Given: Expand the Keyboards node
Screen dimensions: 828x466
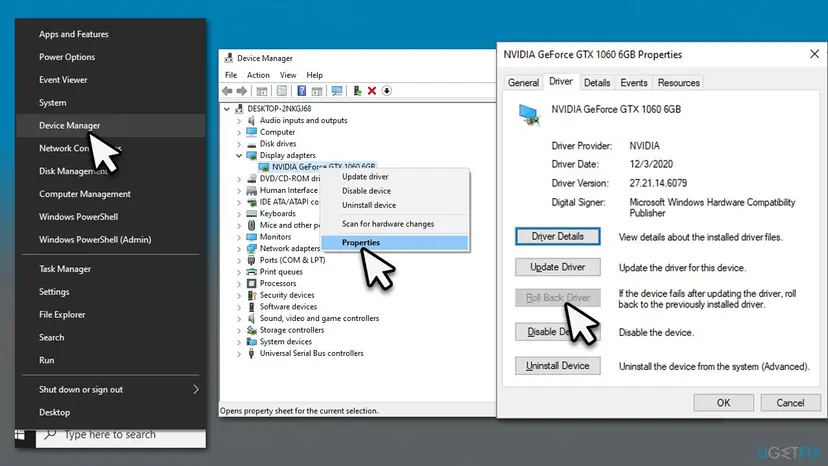Looking at the screenshot, I should click(239, 214).
